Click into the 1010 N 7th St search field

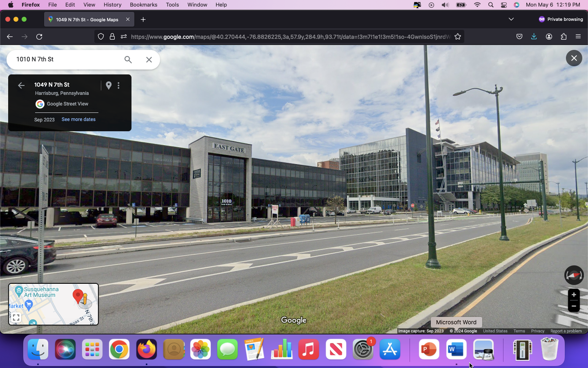(x=67, y=59)
